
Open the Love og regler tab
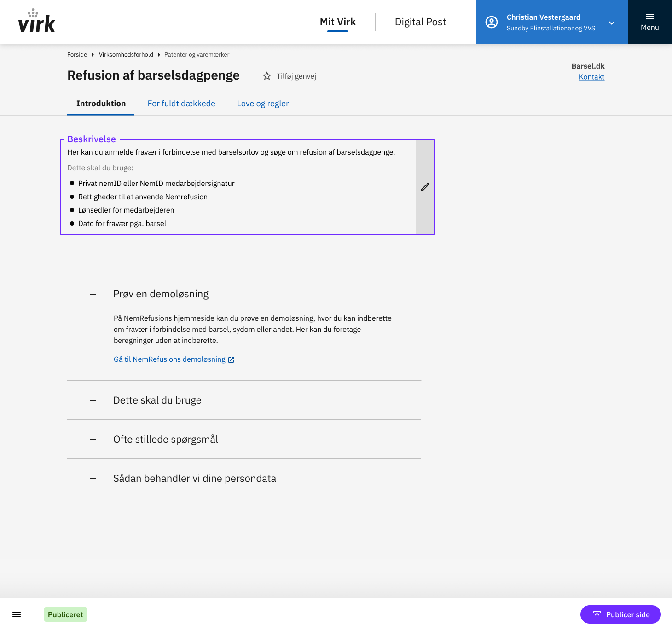point(263,104)
